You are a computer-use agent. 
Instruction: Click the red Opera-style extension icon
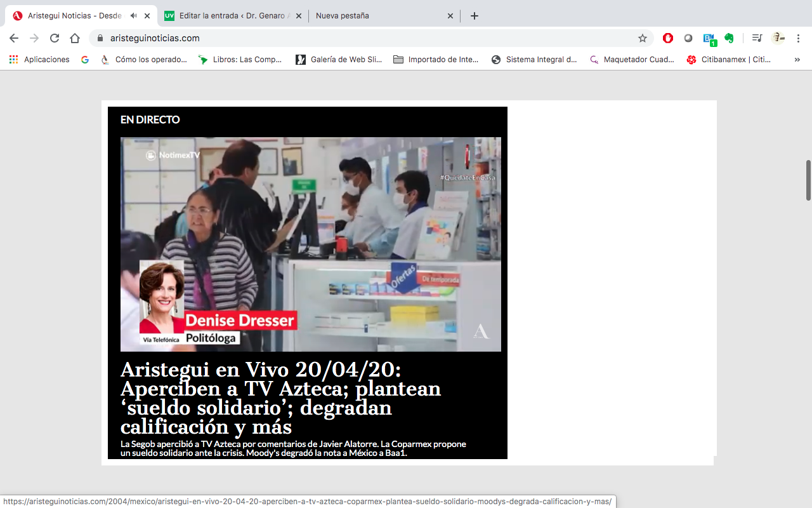coord(667,38)
